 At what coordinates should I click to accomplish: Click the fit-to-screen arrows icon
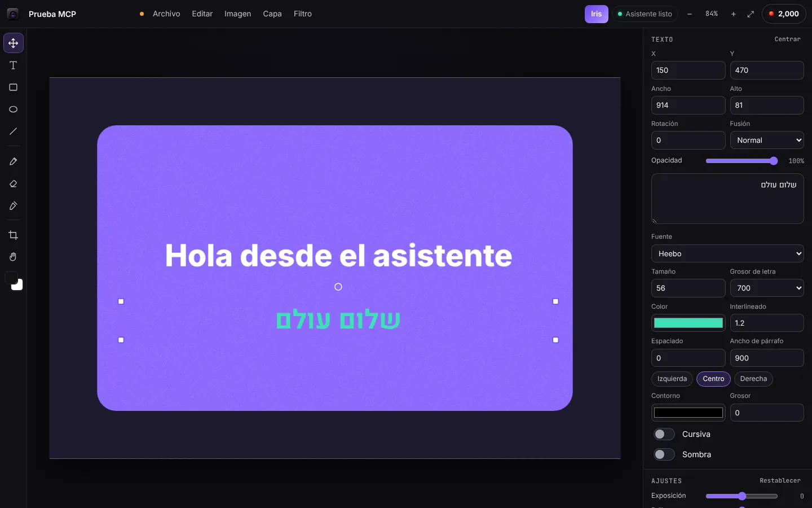coord(751,14)
